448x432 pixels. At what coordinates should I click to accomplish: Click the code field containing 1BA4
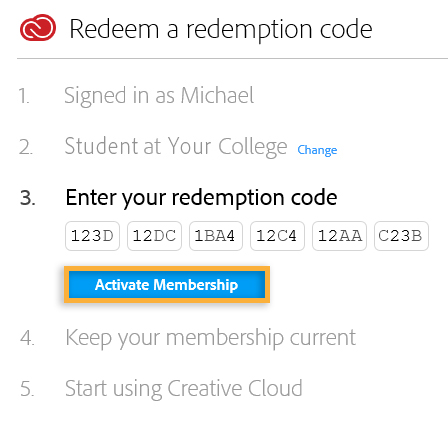coord(216,236)
